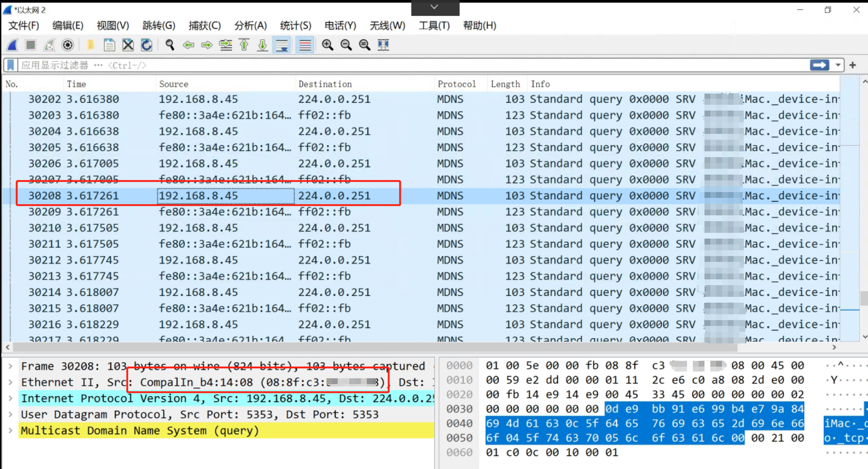Open the 文件(F) menu

coord(24,26)
